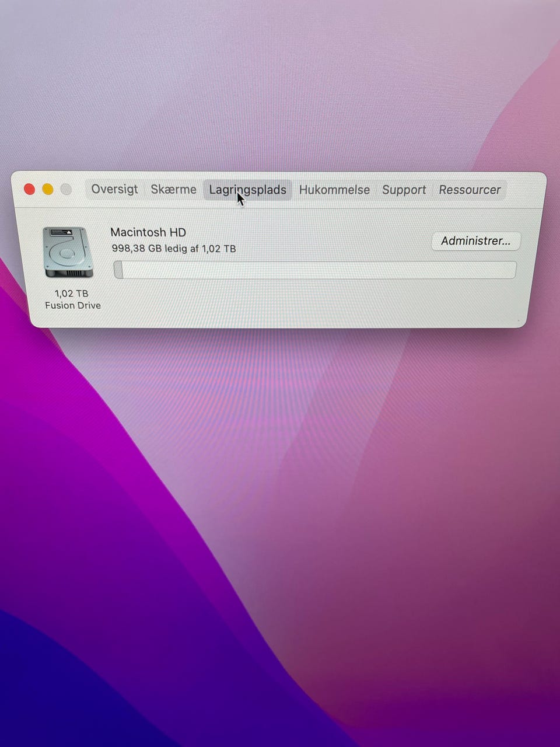Click the storage usage bar
The width and height of the screenshot is (560, 747).
click(x=315, y=270)
